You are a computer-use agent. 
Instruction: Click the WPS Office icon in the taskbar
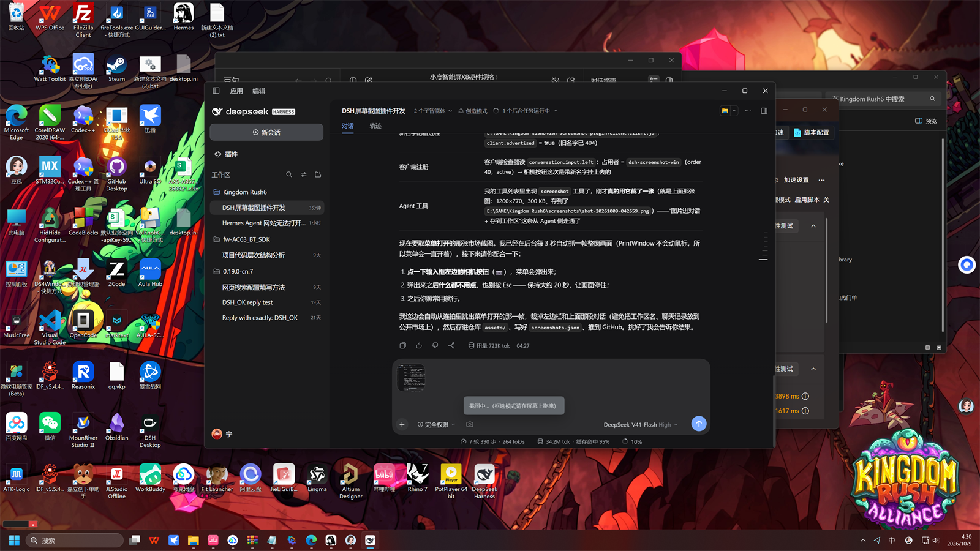154,540
